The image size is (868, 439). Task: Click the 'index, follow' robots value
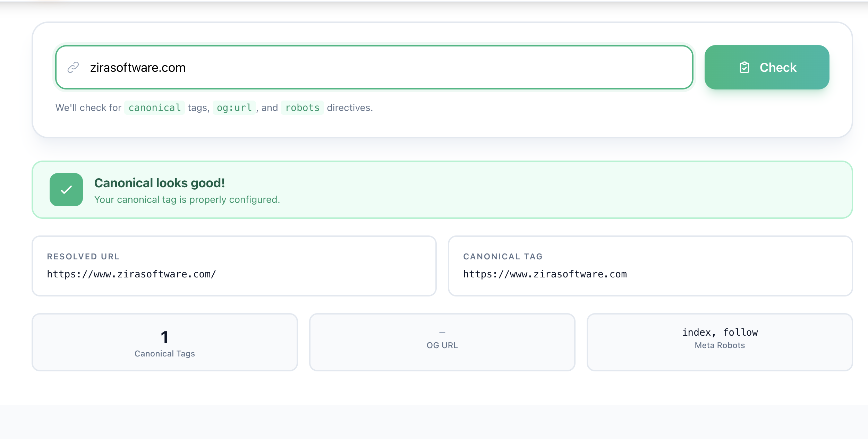[x=720, y=333]
